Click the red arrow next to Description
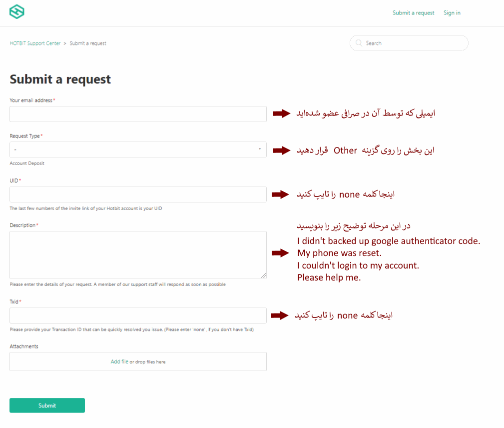Viewport: 504px width, 428px height. tap(281, 253)
